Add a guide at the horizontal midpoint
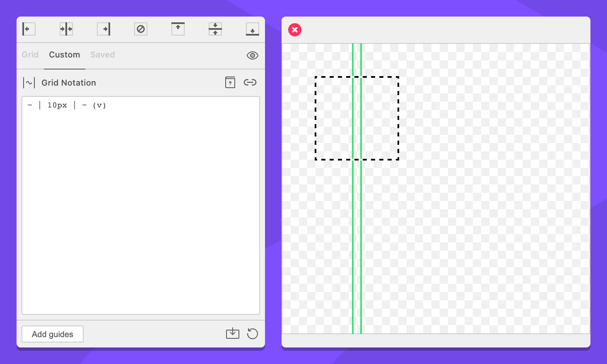 click(x=215, y=29)
